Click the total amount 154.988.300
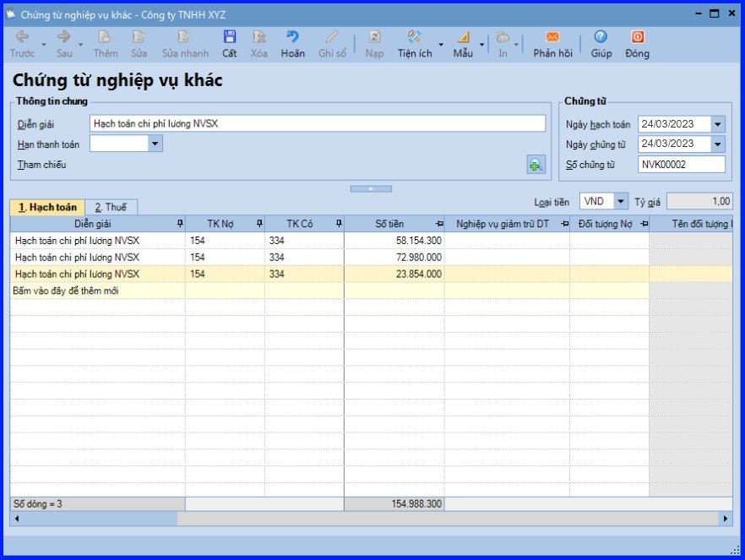This screenshot has width=745, height=560. 394,504
